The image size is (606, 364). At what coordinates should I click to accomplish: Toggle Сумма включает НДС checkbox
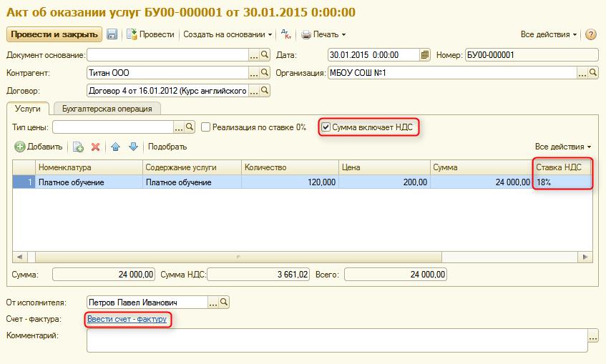click(326, 127)
